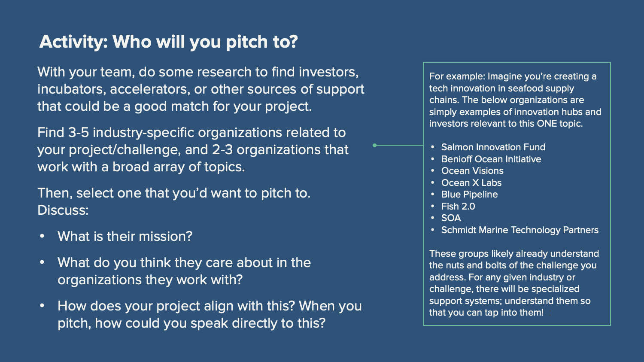Click the green horizontal connector line
Viewport: 644px width, 362px height.
pos(400,145)
